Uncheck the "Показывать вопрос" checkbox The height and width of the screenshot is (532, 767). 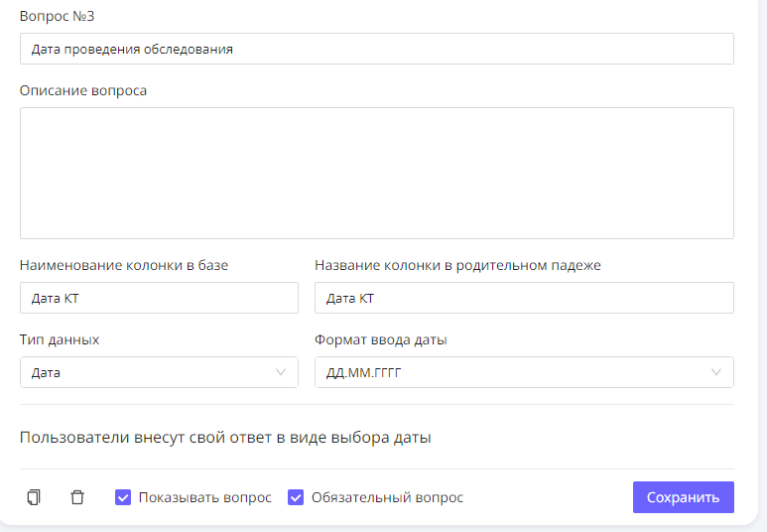click(123, 497)
